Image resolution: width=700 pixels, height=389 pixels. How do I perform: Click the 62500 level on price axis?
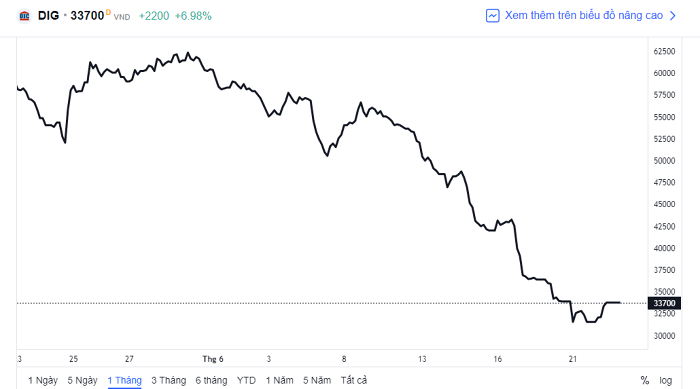point(664,51)
